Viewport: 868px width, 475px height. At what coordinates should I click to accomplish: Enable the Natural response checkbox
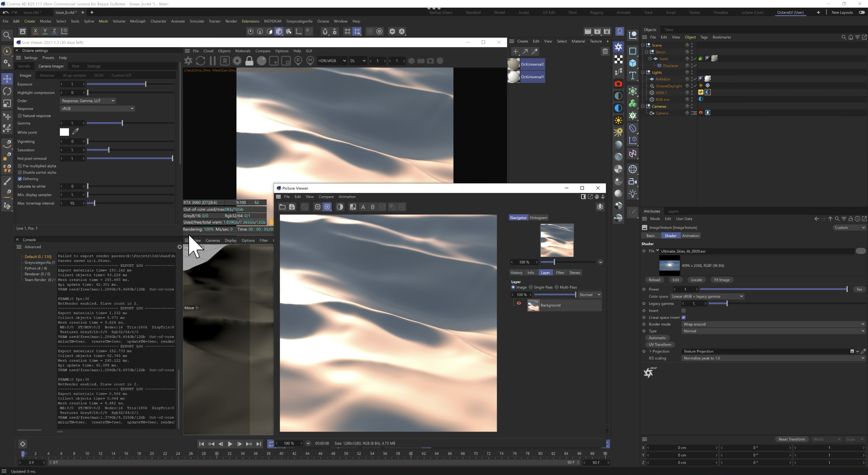point(20,116)
